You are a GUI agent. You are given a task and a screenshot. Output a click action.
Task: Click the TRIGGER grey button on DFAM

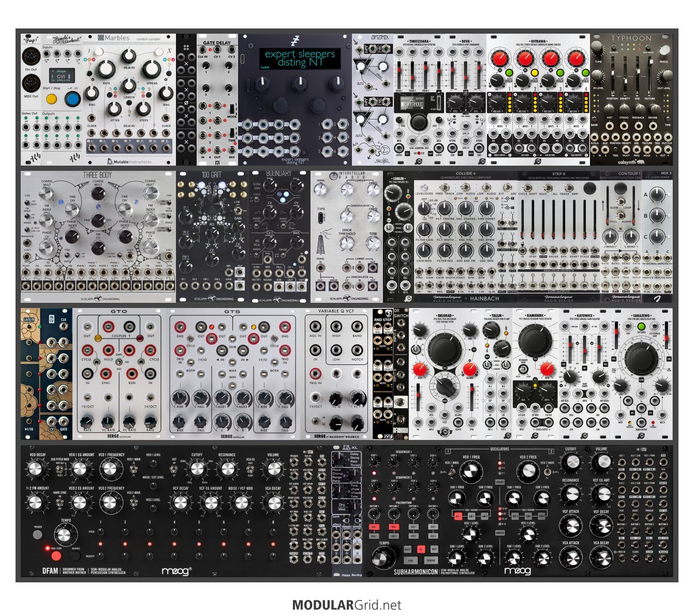(x=37, y=534)
